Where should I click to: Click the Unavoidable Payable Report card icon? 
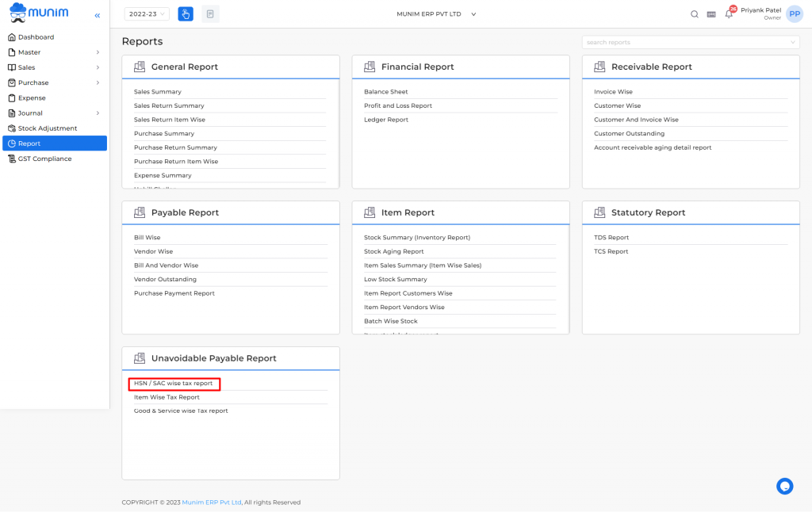click(x=140, y=358)
